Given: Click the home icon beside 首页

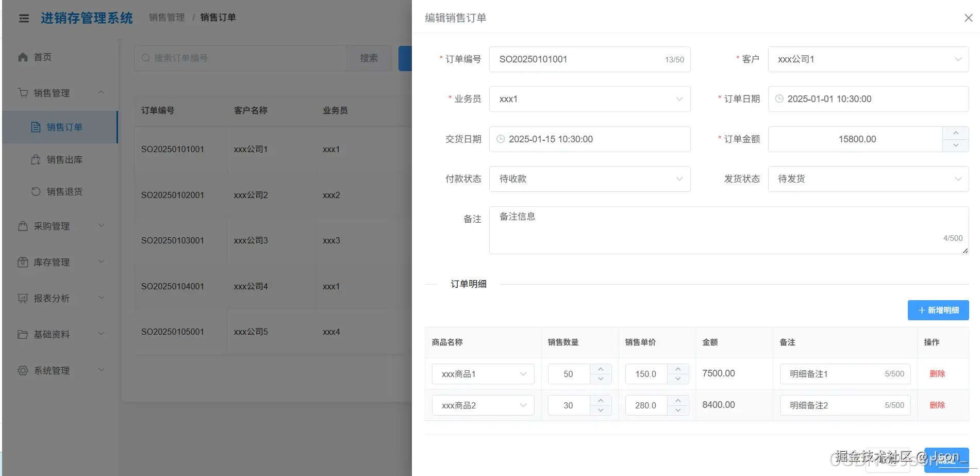Looking at the screenshot, I should [23, 57].
